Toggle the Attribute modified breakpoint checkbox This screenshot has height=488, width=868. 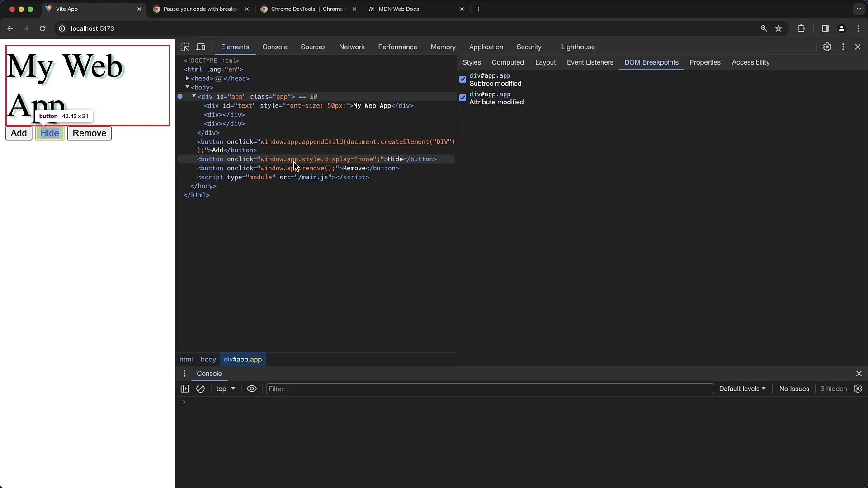(463, 98)
